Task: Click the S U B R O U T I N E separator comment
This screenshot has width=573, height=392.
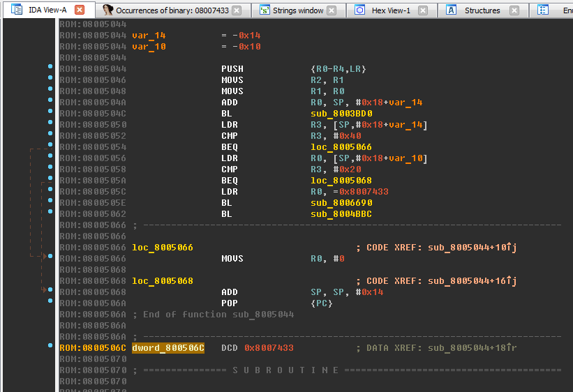Action: click(x=285, y=370)
